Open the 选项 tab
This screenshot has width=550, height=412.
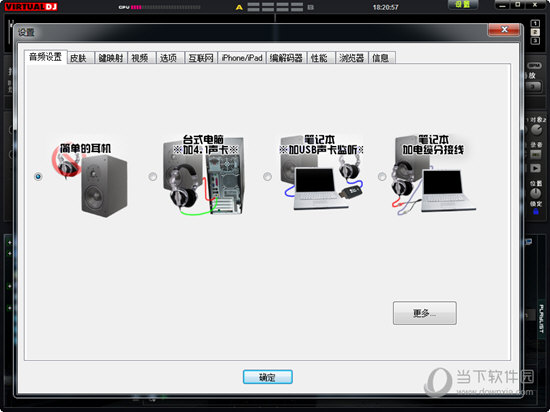170,58
